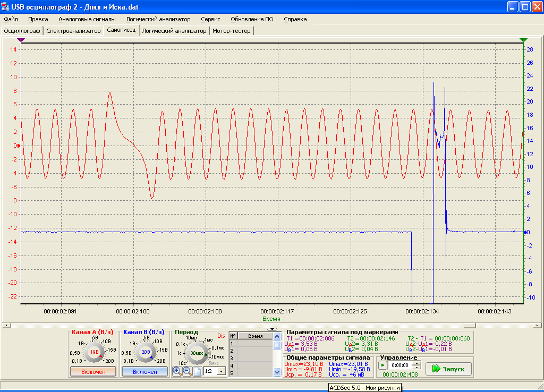Screen dimensions: 544x392
Task: Click the USB oscilloscope app icon in title bar
Action: point(5,6)
